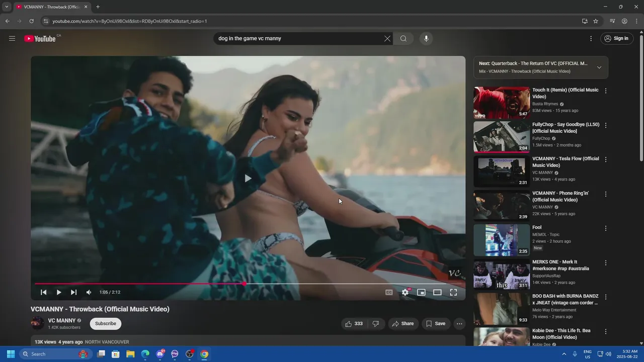
Task: Open player settings gear
Action: point(406,292)
